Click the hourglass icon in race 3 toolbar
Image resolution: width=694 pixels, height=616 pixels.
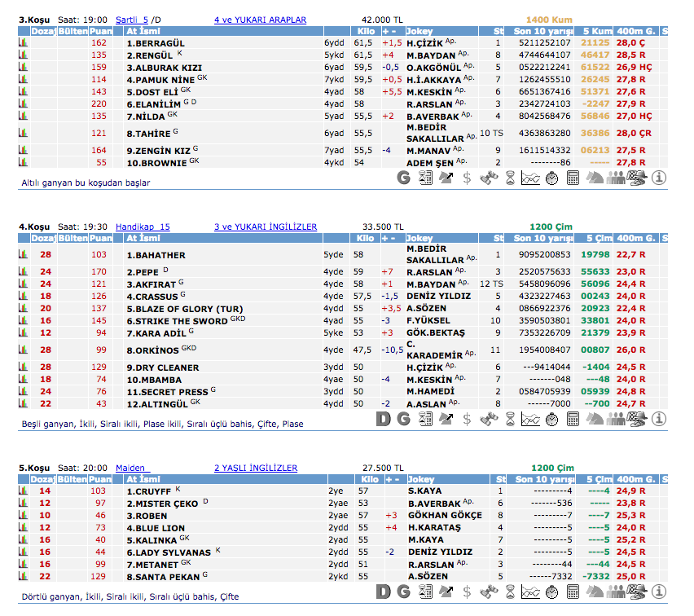point(510,177)
